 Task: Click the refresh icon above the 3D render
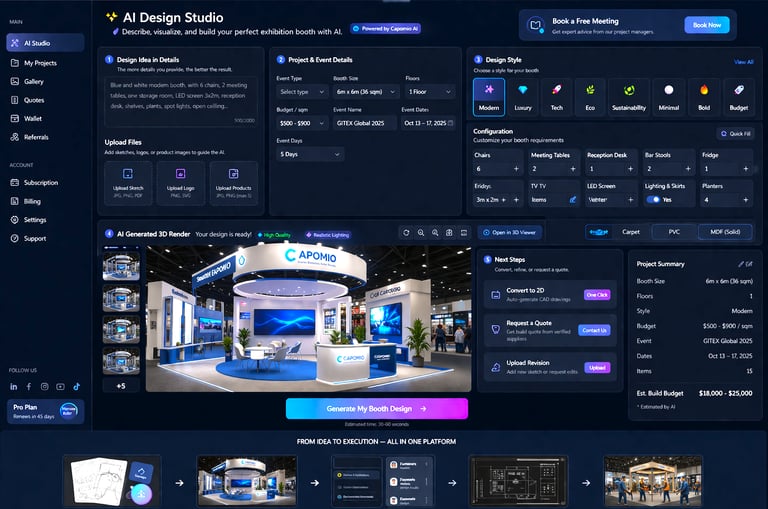coord(406,233)
